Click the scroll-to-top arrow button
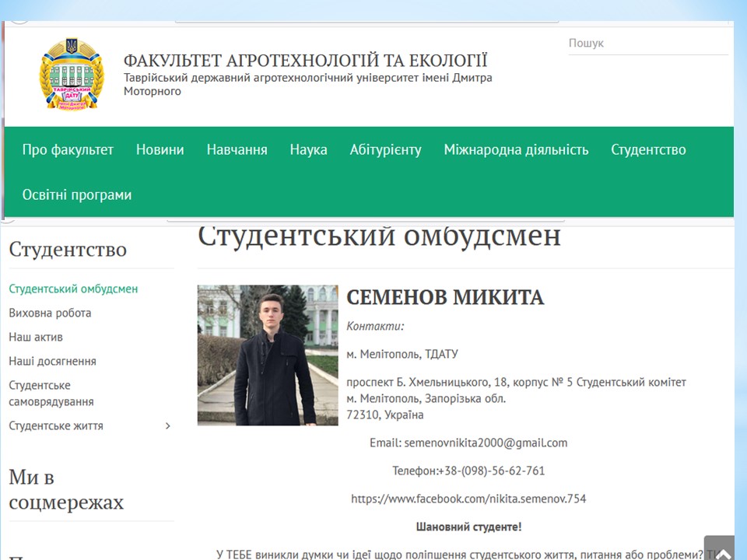 pos(719,548)
